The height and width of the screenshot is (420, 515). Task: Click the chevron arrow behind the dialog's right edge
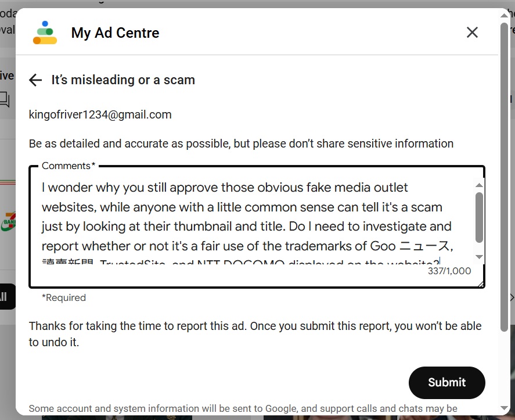point(512,297)
